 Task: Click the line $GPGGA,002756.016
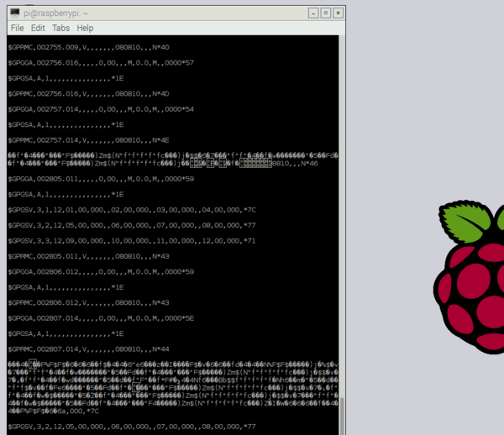tap(101, 63)
